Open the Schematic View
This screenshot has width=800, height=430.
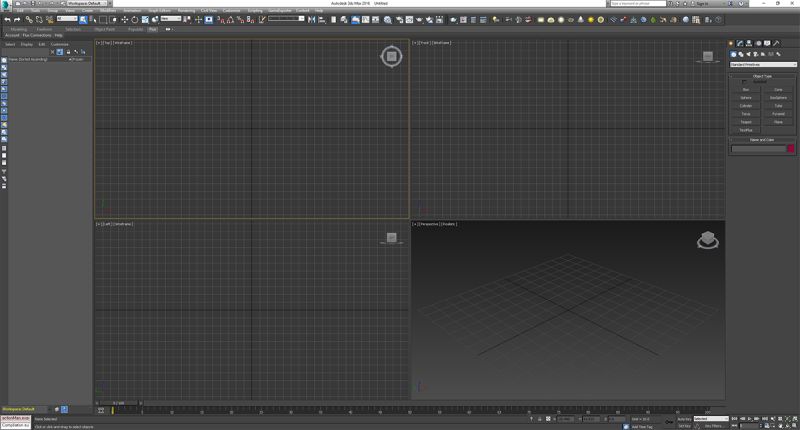(x=376, y=20)
